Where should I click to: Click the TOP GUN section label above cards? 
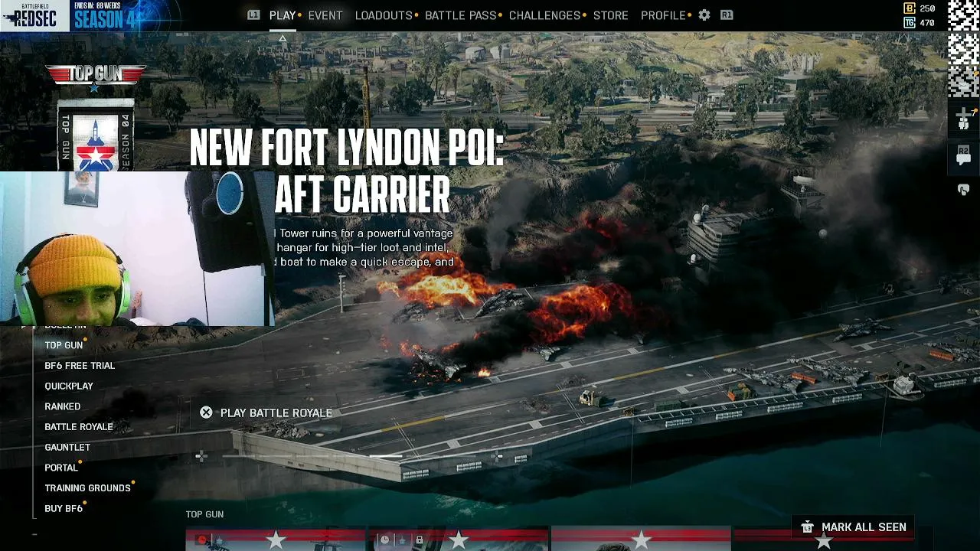(204, 514)
